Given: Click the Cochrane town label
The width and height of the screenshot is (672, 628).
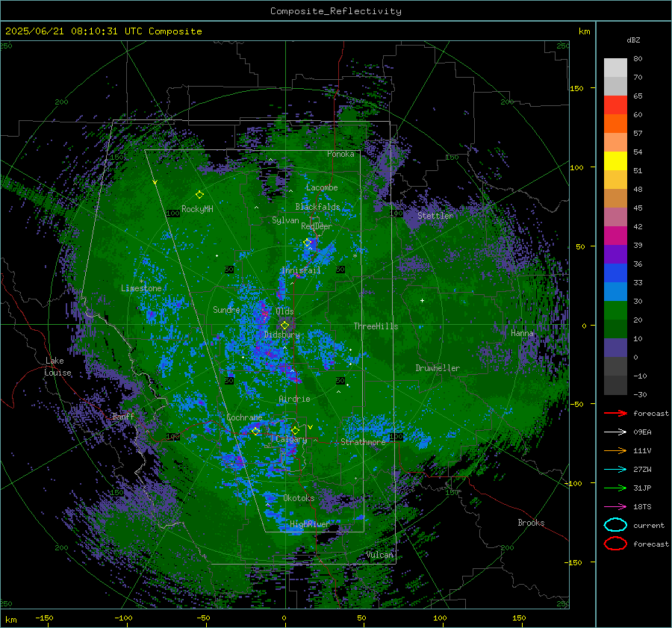Looking at the screenshot, I should tap(244, 417).
